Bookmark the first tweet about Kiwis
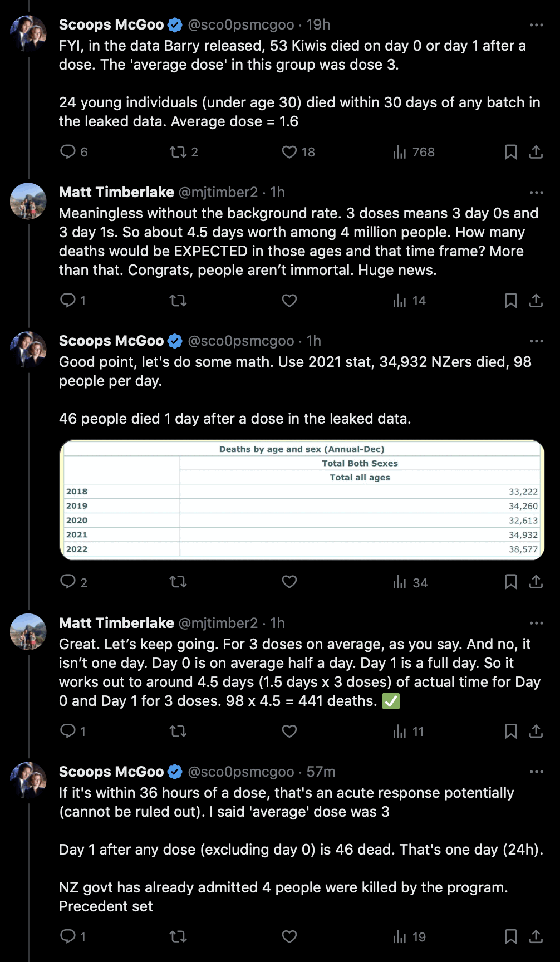This screenshot has height=962, width=560. point(510,152)
